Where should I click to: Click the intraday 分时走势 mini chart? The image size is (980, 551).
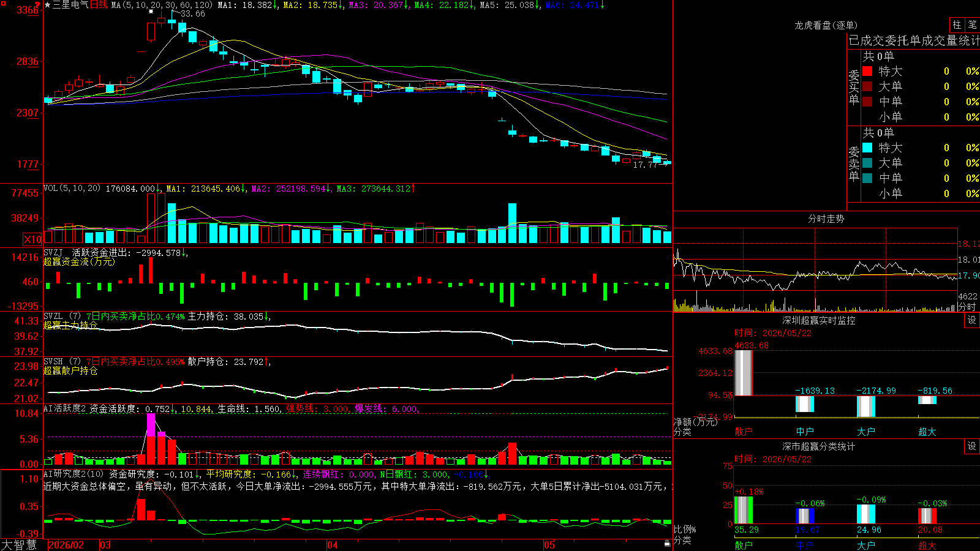[x=815, y=270]
